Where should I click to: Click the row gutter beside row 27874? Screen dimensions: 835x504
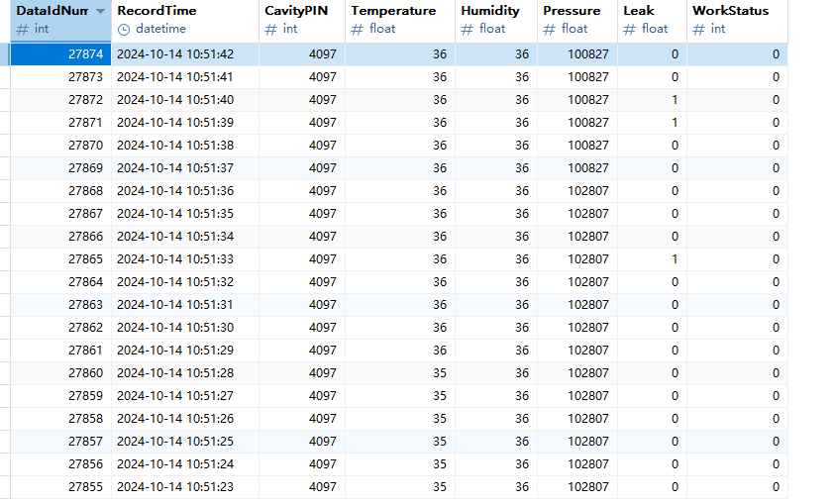point(5,54)
